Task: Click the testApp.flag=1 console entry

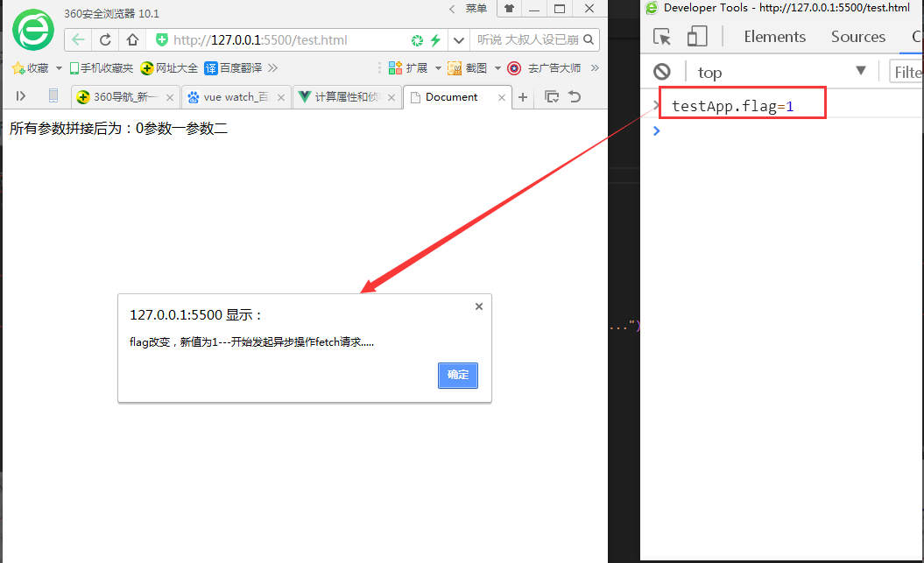Action: coord(732,106)
